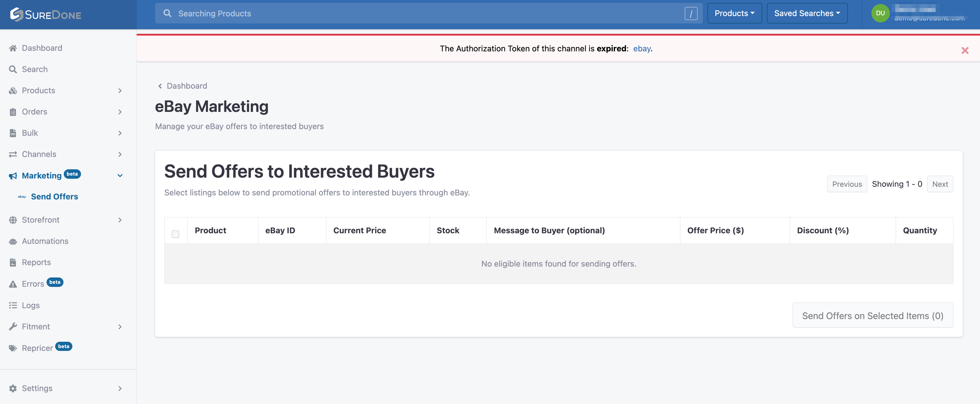This screenshot has height=404, width=980.
Task: Click the 'Showing 1 - 0' pagination text
Action: coord(897,184)
